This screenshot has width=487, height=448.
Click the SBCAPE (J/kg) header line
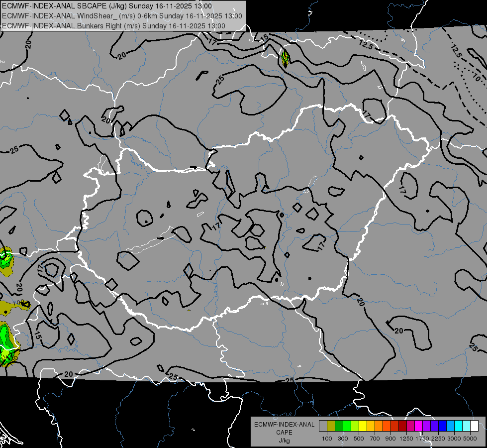click(107, 6)
